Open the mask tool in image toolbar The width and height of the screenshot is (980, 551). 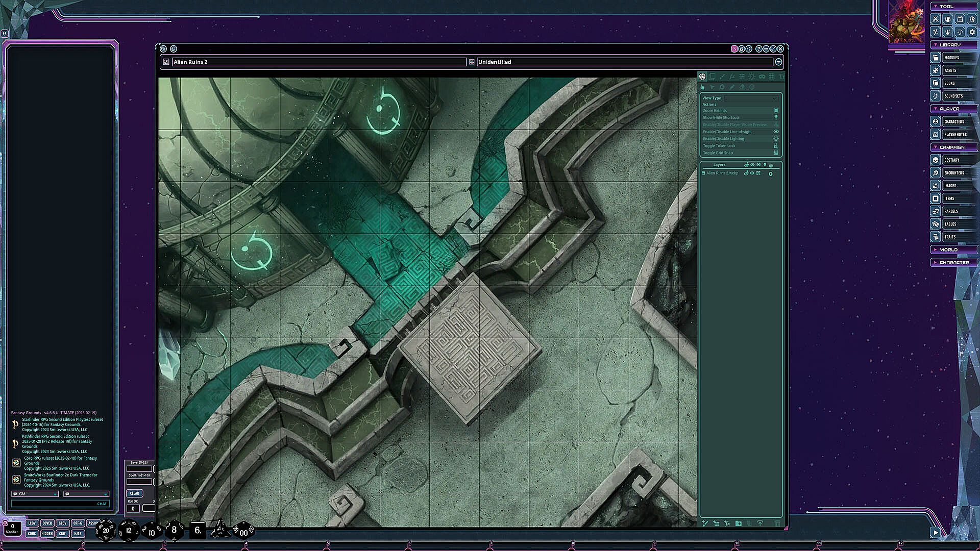(762, 77)
